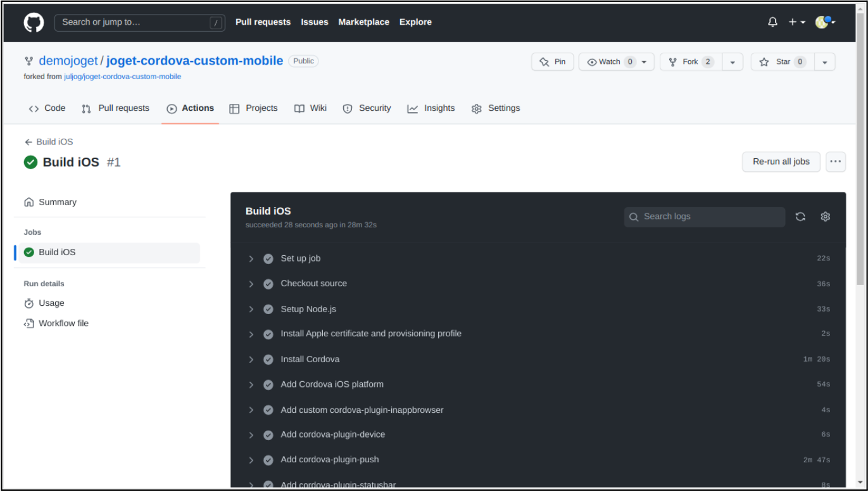This screenshot has width=868, height=492.
Task: Click the Setup Node.js status checkmark
Action: (x=268, y=309)
